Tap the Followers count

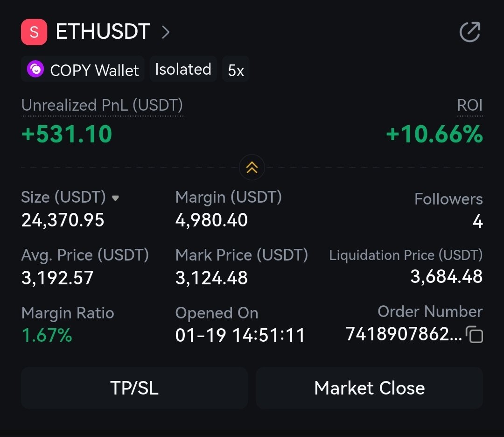pyautogui.click(x=477, y=221)
